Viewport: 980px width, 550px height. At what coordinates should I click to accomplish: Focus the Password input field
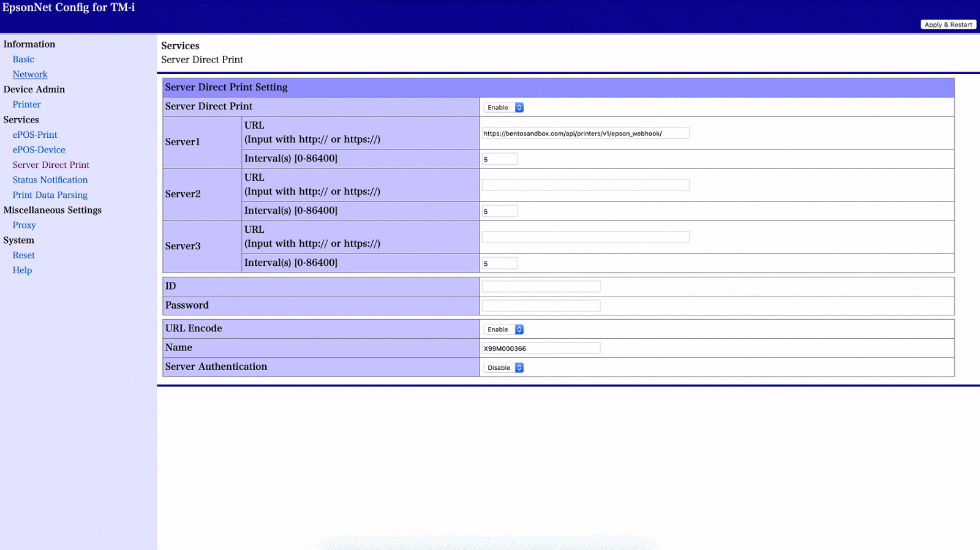click(x=541, y=306)
